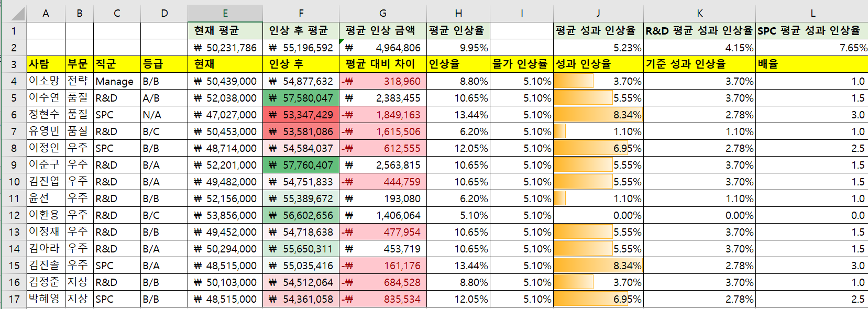The height and width of the screenshot is (309, 868).
Task: Click the row 3 header
Action: [x=14, y=64]
